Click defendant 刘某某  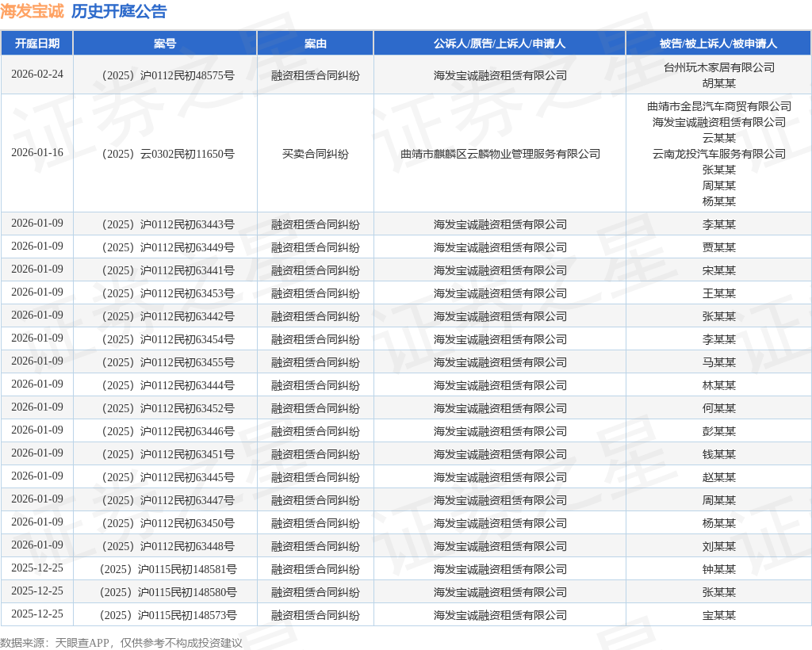coord(718,546)
